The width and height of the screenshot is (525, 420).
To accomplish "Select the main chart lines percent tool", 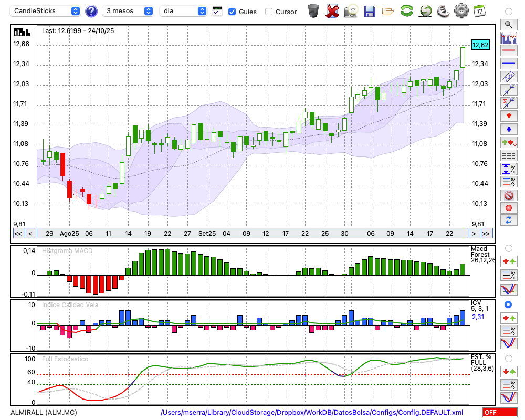I will 509,182.
